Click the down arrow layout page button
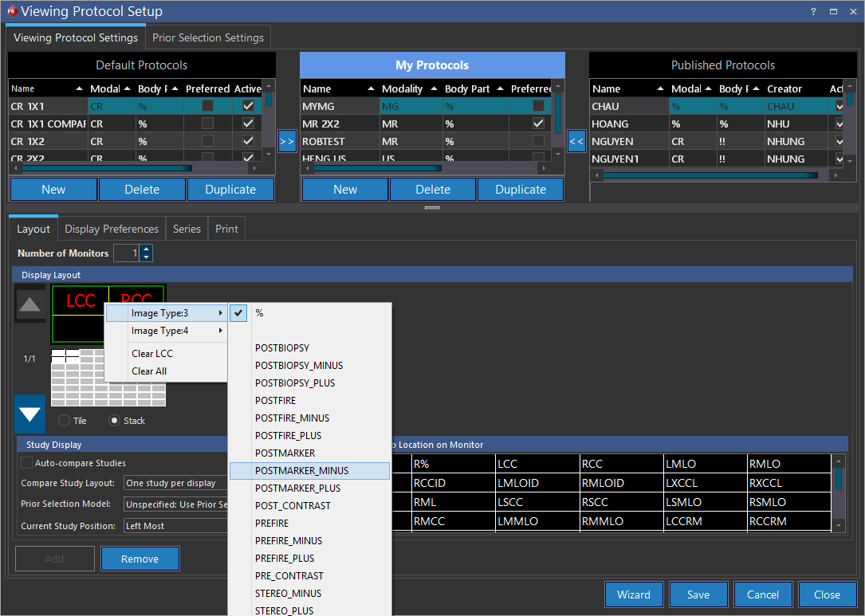Screen dimensions: 865x616 [x=30, y=414]
